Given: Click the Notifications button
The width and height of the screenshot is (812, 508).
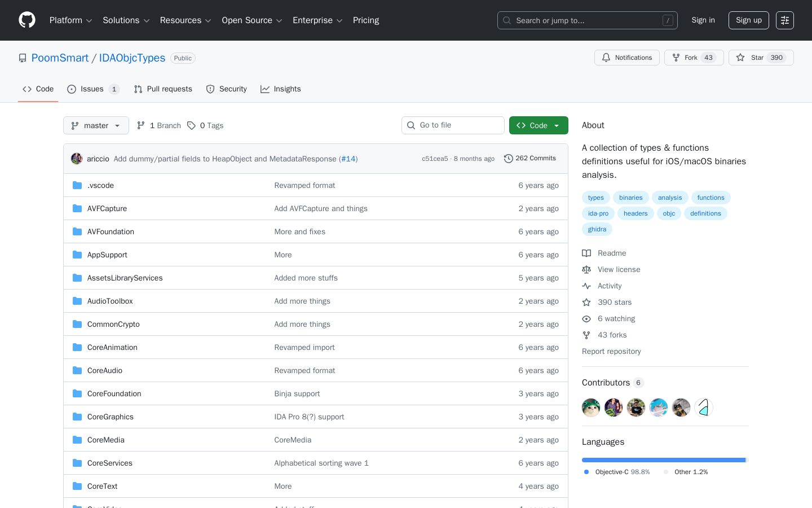Looking at the screenshot, I should point(627,58).
